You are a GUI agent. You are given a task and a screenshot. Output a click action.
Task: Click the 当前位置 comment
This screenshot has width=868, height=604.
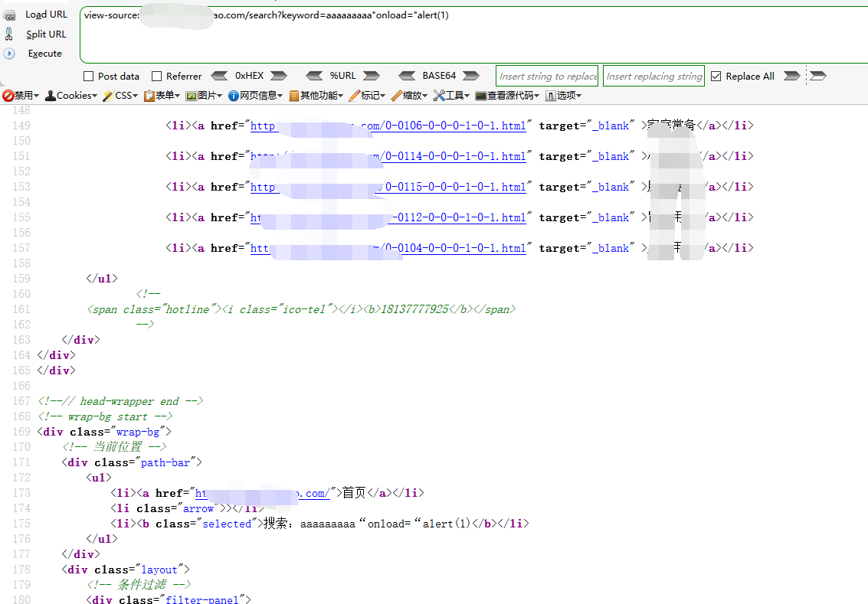coord(114,447)
